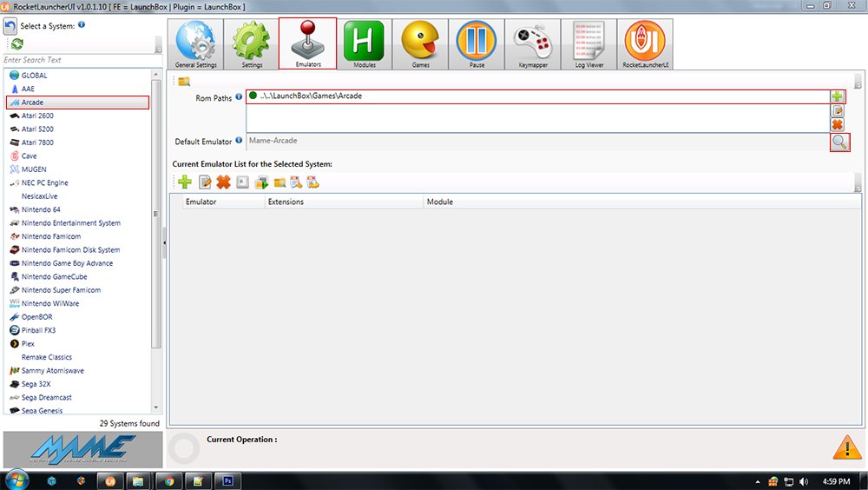Image resolution: width=868 pixels, height=490 pixels.
Task: Open the Modules tab
Action: (365, 44)
